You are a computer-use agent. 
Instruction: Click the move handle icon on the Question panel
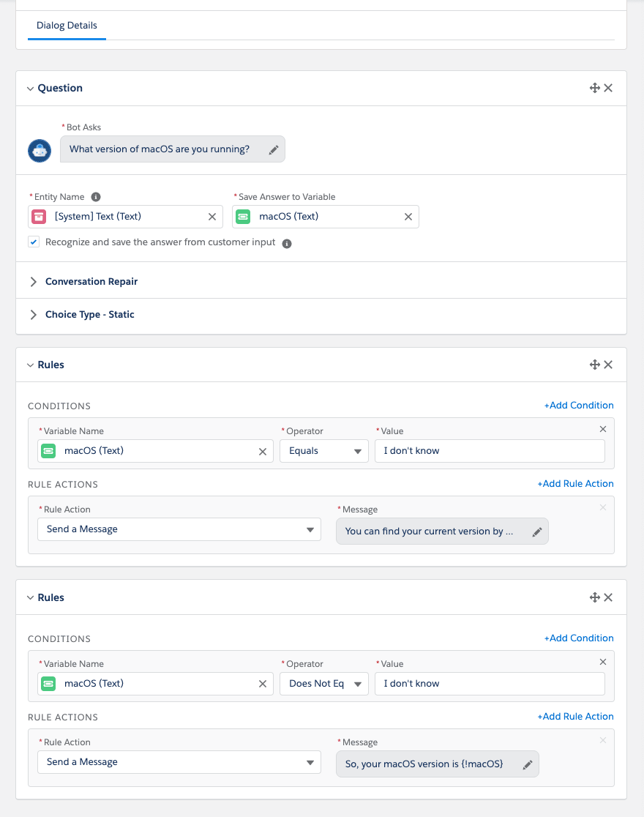click(594, 88)
